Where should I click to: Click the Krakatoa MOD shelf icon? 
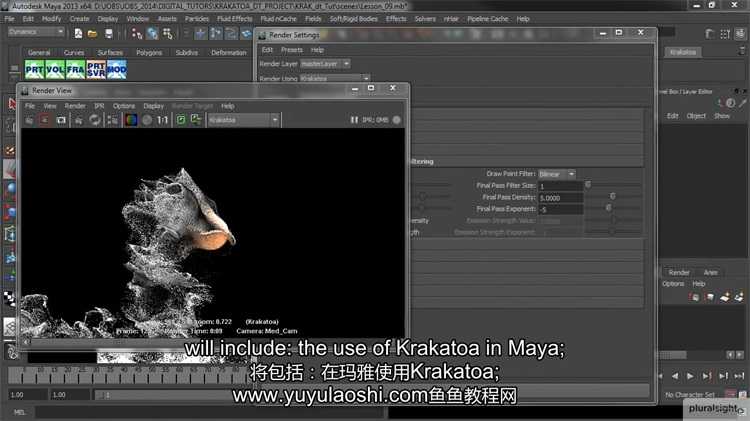(117, 69)
